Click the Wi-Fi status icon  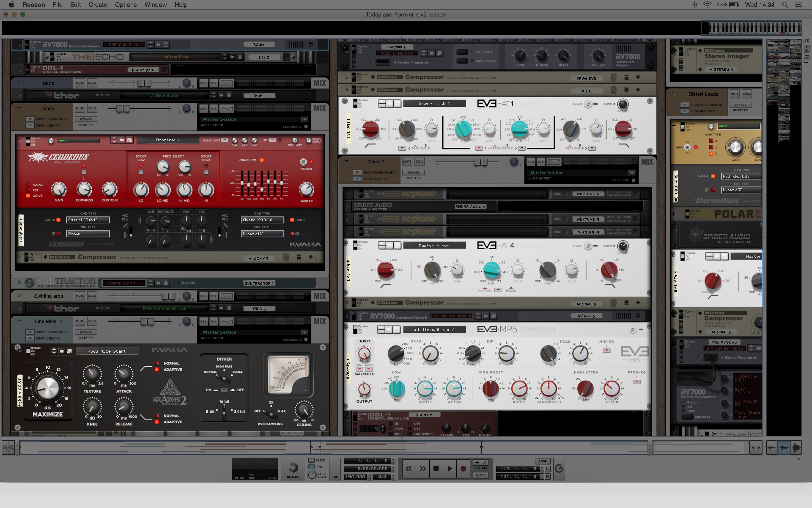coord(707,5)
